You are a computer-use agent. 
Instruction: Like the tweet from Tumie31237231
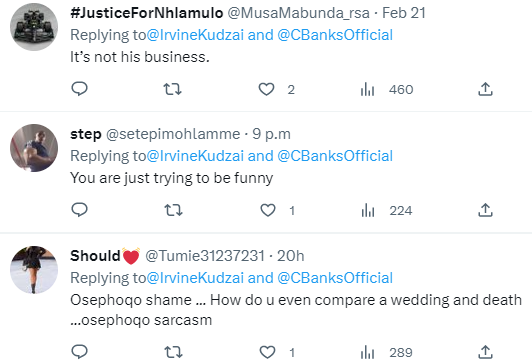[267, 352]
